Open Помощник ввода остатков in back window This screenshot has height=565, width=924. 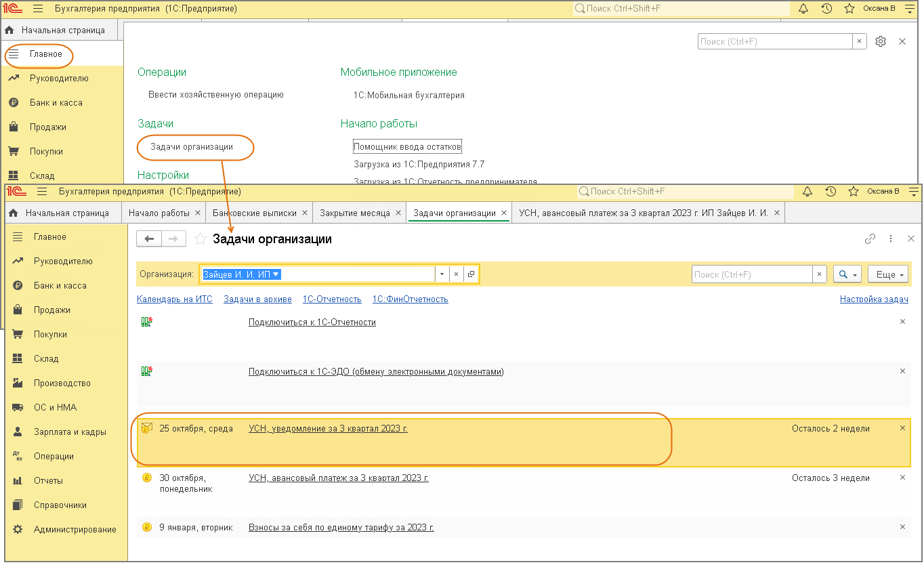pos(407,146)
